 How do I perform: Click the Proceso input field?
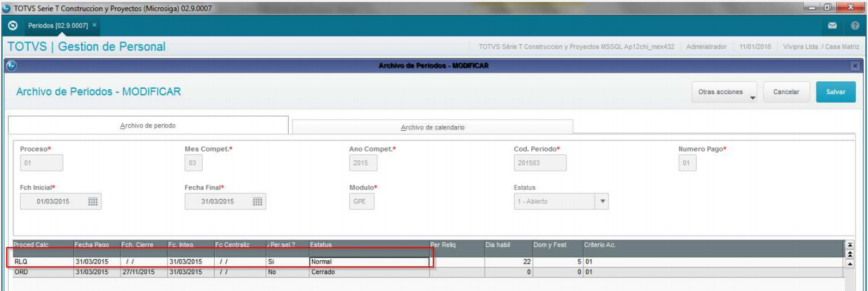[41, 163]
